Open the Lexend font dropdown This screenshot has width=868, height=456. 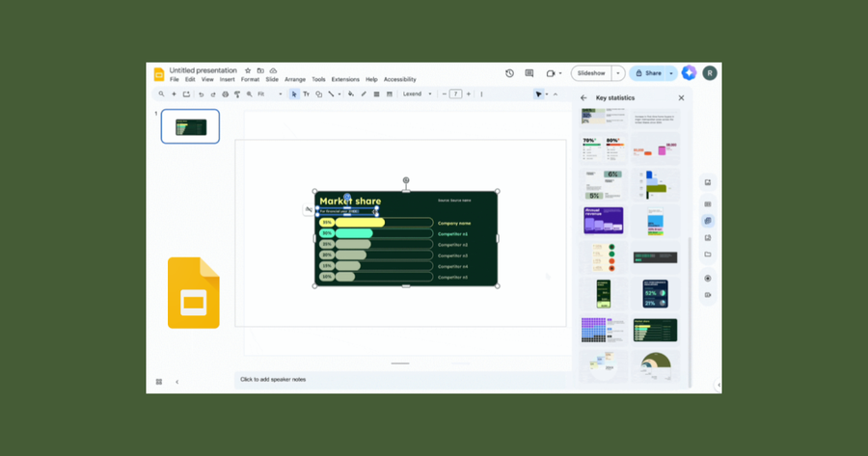click(418, 94)
